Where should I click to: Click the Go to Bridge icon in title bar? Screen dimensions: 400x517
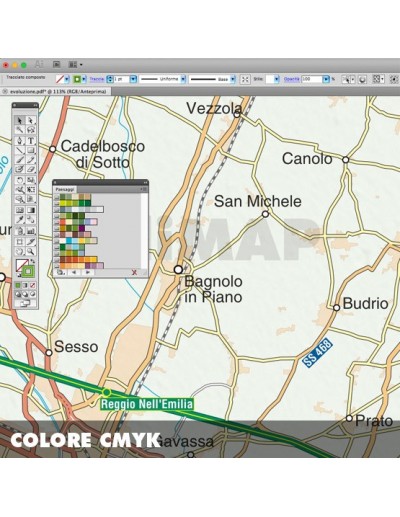(x=57, y=64)
